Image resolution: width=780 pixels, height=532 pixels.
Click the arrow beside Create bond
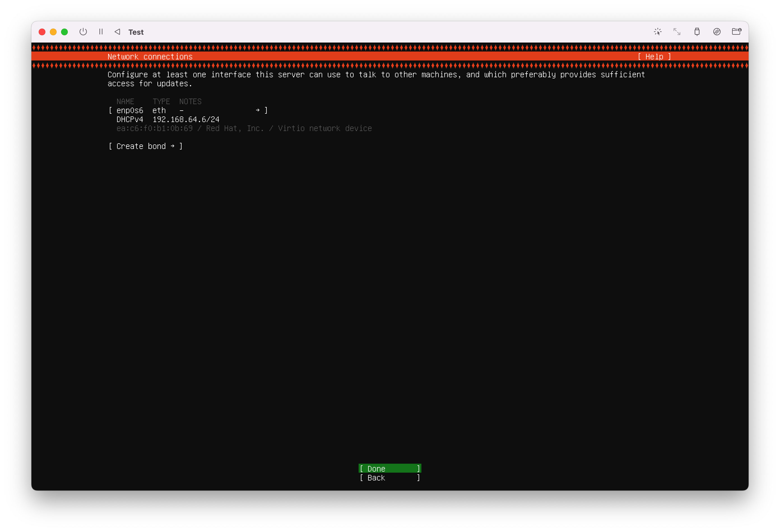point(173,146)
